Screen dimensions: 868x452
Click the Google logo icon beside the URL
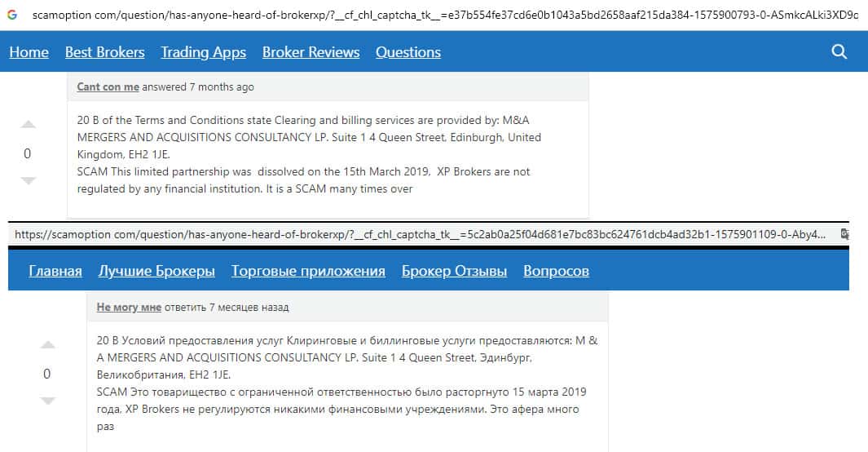click(x=12, y=15)
